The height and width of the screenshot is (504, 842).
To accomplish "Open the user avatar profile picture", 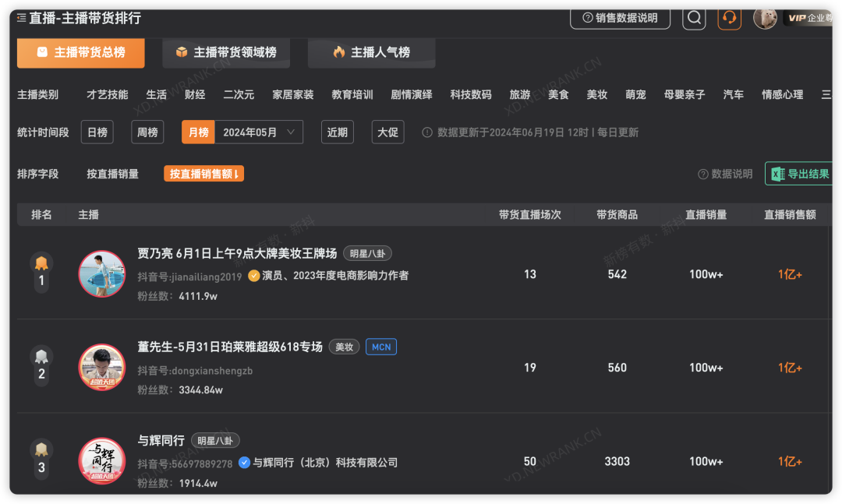I will pos(766,18).
